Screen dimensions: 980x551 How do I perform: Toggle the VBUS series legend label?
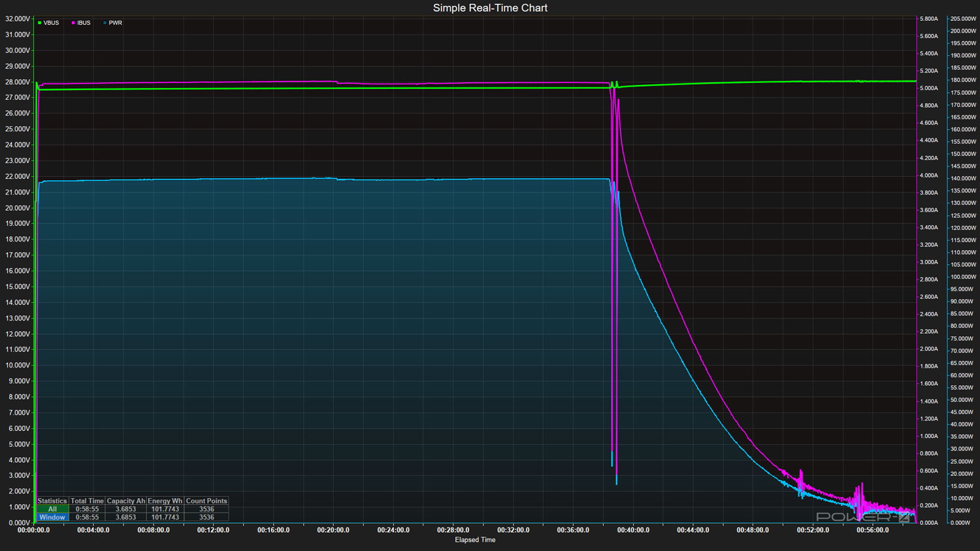tap(51, 23)
